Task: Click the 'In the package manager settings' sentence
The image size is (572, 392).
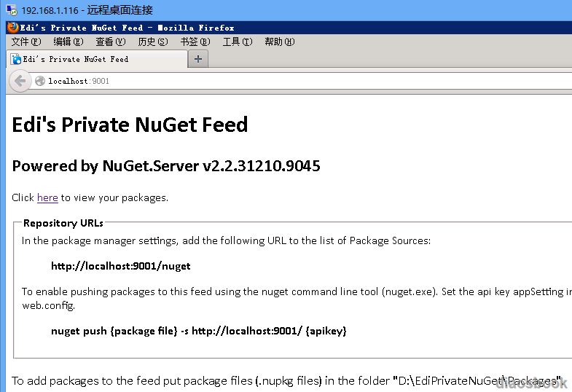Action: pyautogui.click(x=226, y=240)
